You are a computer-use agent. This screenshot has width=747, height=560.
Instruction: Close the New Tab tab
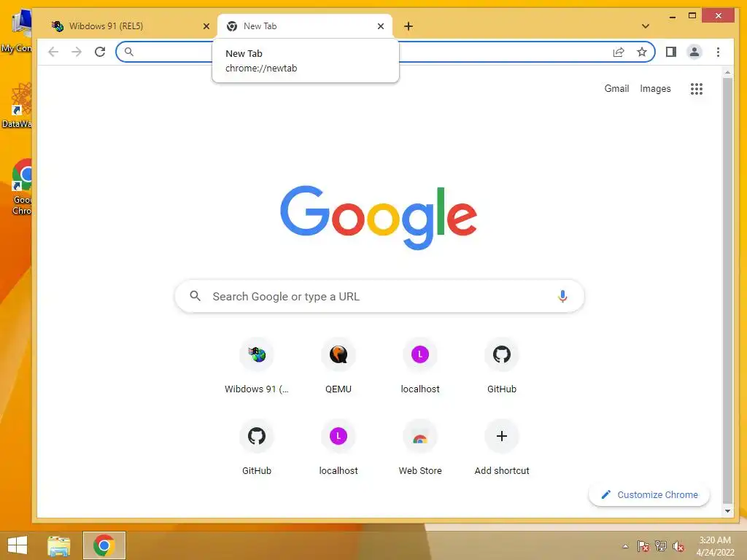(380, 26)
